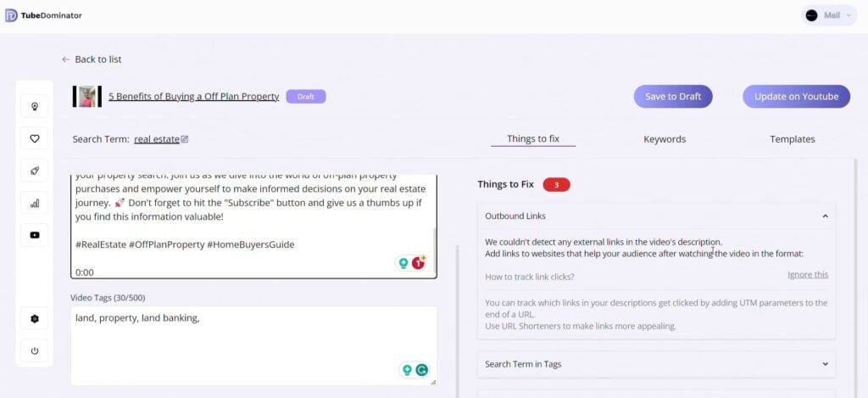Open the lightbulb ideas sidebar icon
The height and width of the screenshot is (398, 868).
click(34, 106)
